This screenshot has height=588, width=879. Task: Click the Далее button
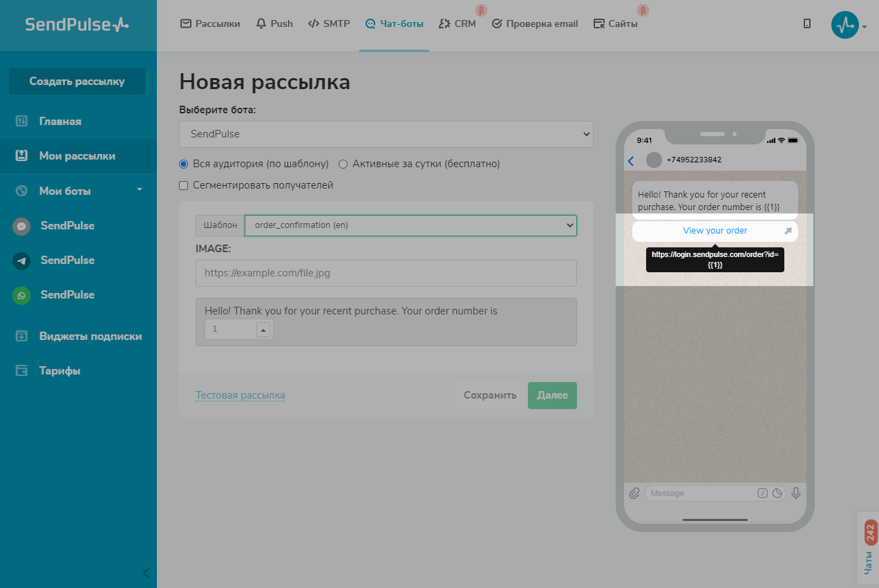coord(552,395)
